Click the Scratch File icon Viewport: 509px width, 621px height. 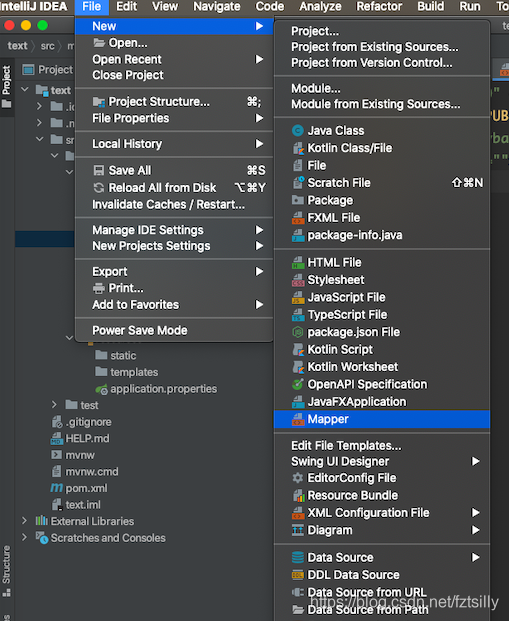click(297, 183)
